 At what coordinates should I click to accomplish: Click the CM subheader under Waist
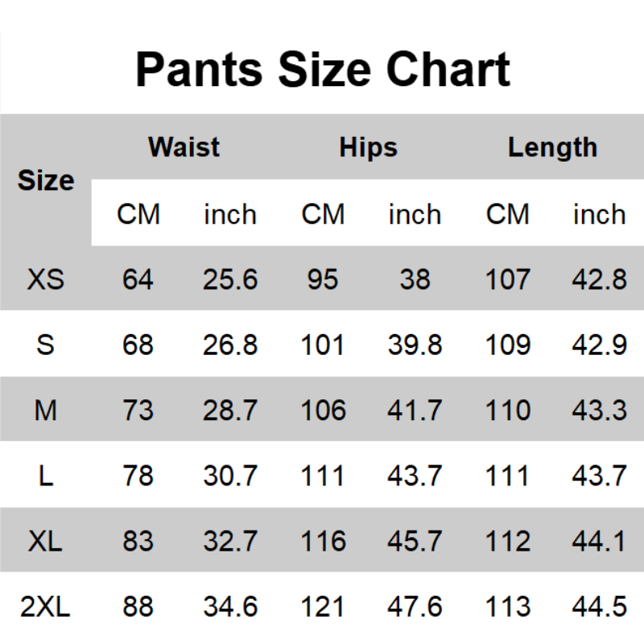point(138,214)
